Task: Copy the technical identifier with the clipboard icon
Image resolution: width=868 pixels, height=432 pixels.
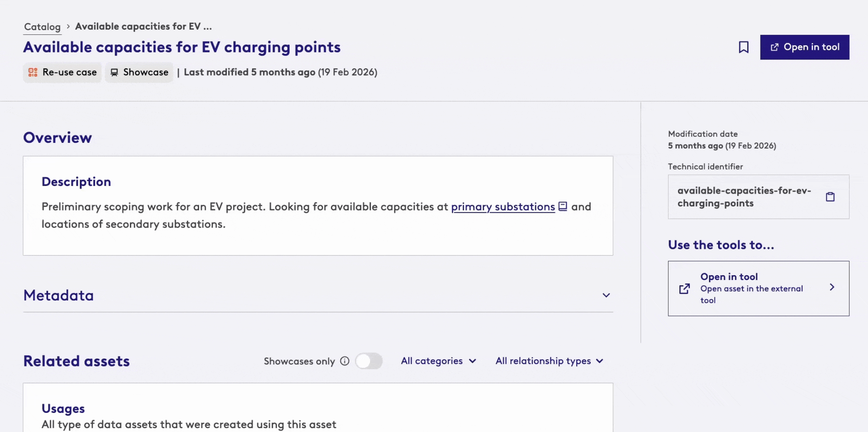Action: pyautogui.click(x=830, y=197)
